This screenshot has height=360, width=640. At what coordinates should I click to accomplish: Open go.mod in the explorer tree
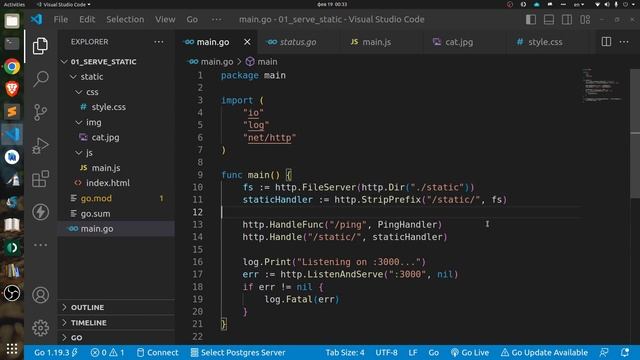point(116,198)
